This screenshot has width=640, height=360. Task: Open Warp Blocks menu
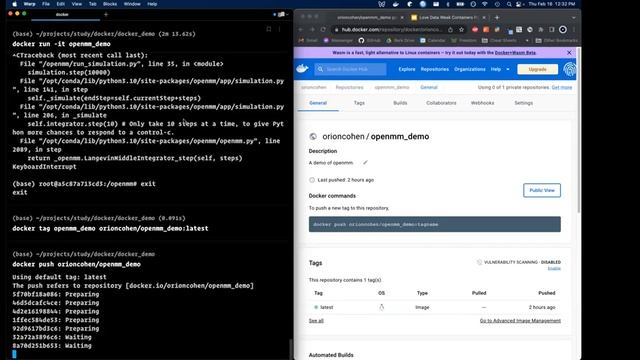tap(110, 4)
